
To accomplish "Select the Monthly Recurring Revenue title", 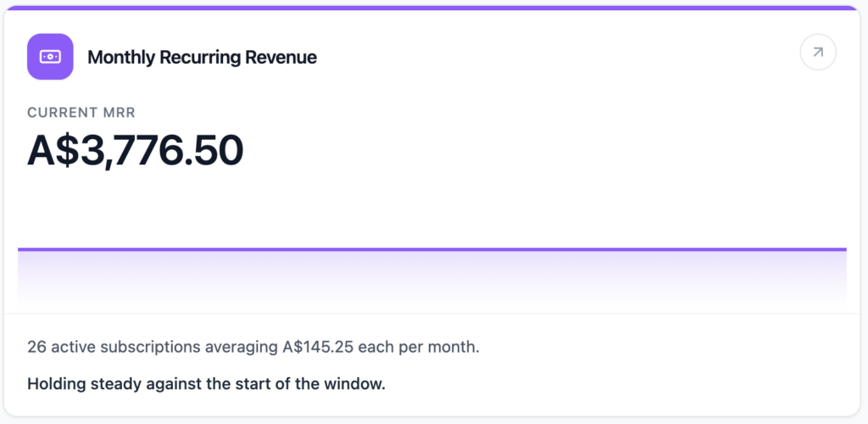I will (202, 58).
